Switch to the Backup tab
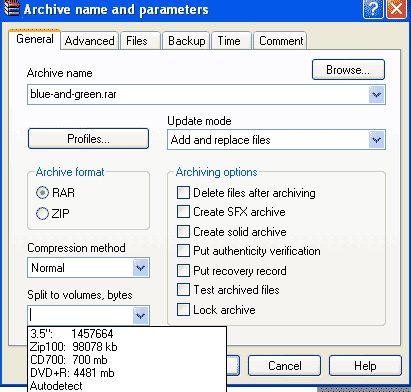The image size is (411, 392). [186, 41]
